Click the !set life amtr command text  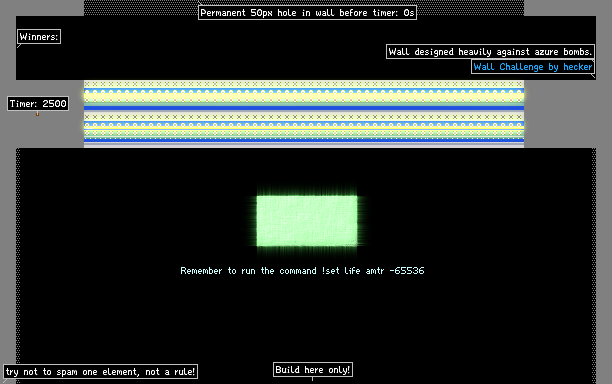coord(302,270)
